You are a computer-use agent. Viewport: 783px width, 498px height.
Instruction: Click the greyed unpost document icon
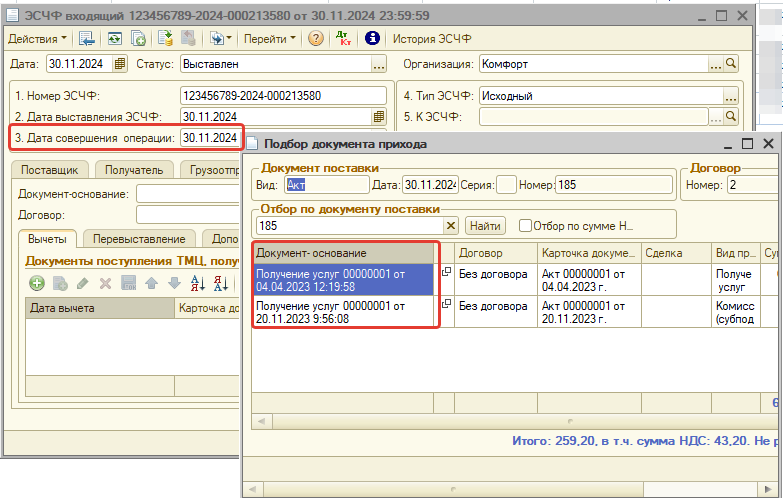click(188, 38)
